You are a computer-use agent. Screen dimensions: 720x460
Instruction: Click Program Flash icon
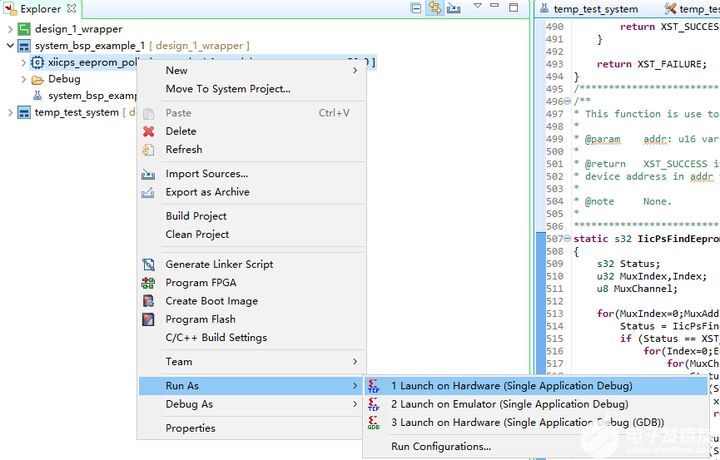coord(148,320)
